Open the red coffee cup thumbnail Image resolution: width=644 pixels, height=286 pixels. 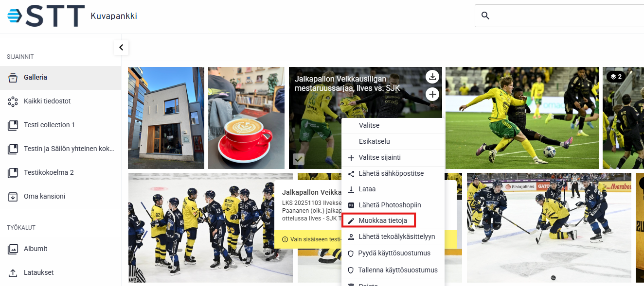(247, 118)
